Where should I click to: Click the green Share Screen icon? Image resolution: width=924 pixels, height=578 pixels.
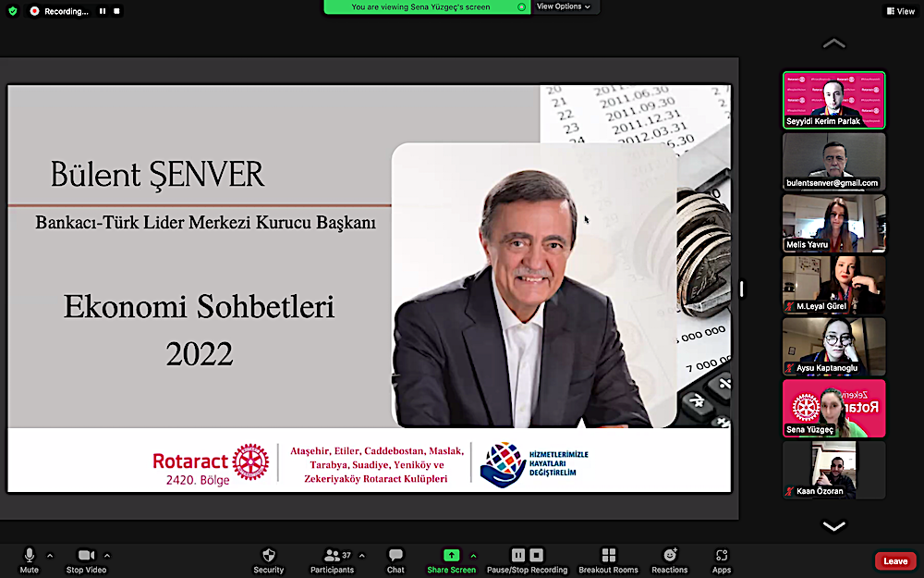coord(452,555)
